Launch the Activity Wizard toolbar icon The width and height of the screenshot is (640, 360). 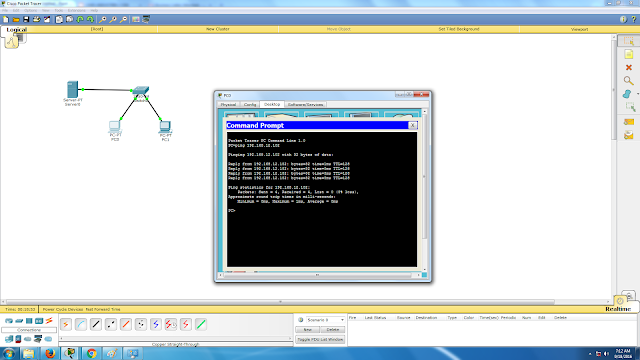[47, 19]
